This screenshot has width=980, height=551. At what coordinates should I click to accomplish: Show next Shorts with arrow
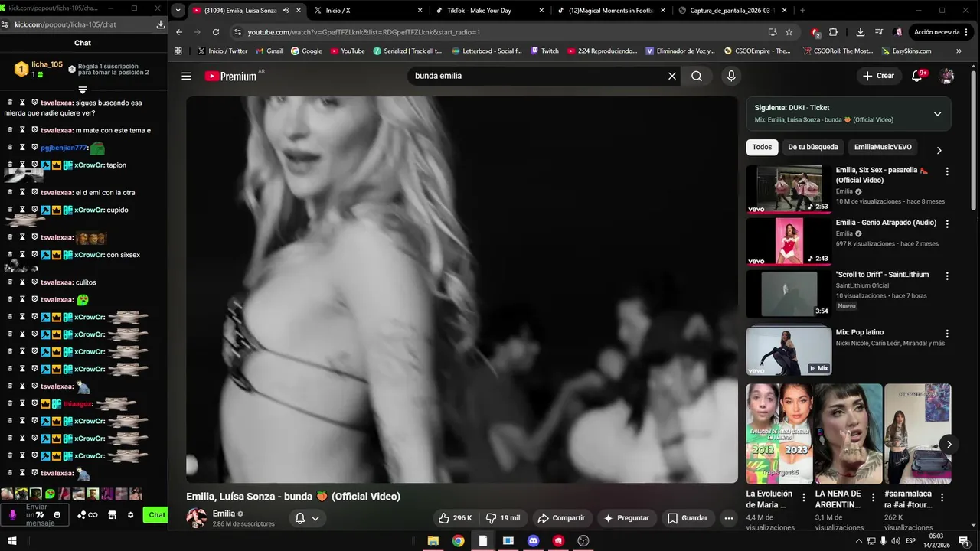(949, 445)
